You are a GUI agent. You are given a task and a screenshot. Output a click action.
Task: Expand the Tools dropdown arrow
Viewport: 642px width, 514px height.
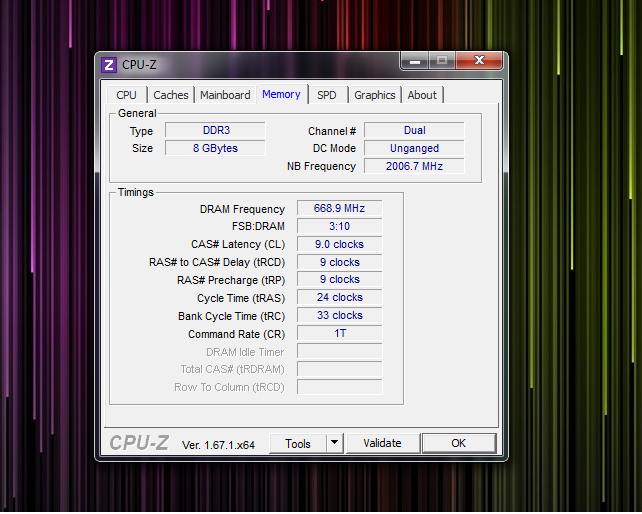(335, 443)
